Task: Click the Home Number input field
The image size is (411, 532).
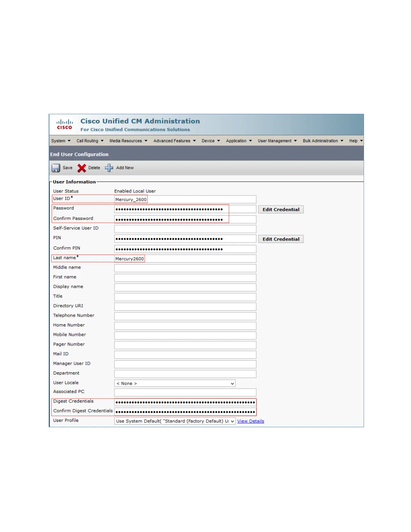Action: pyautogui.click(x=185, y=326)
